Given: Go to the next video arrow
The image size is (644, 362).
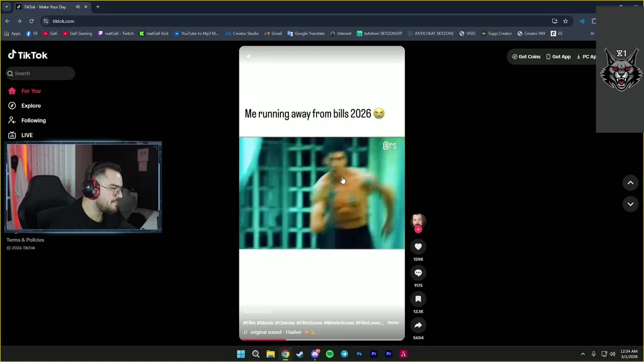Looking at the screenshot, I should coord(630,204).
